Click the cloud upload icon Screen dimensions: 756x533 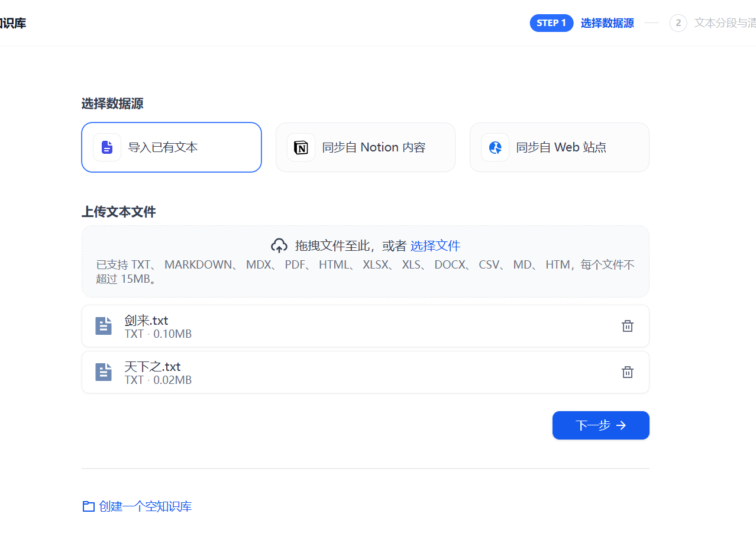click(x=279, y=245)
